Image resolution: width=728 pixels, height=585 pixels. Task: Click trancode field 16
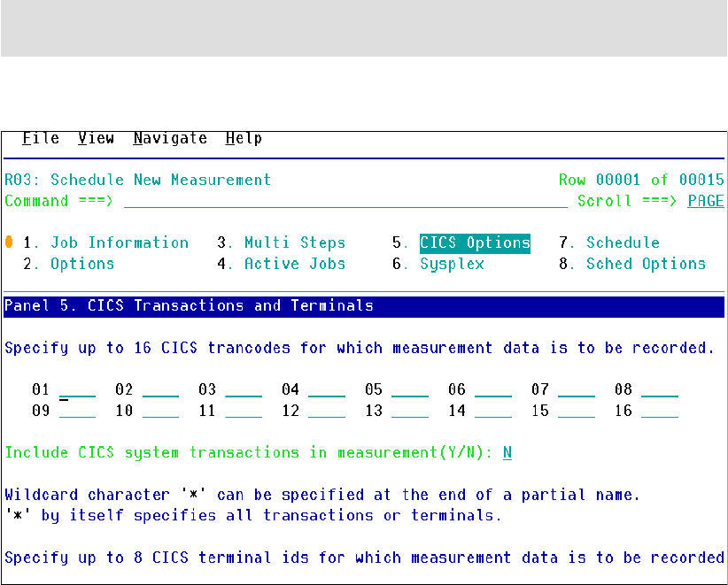point(660,411)
